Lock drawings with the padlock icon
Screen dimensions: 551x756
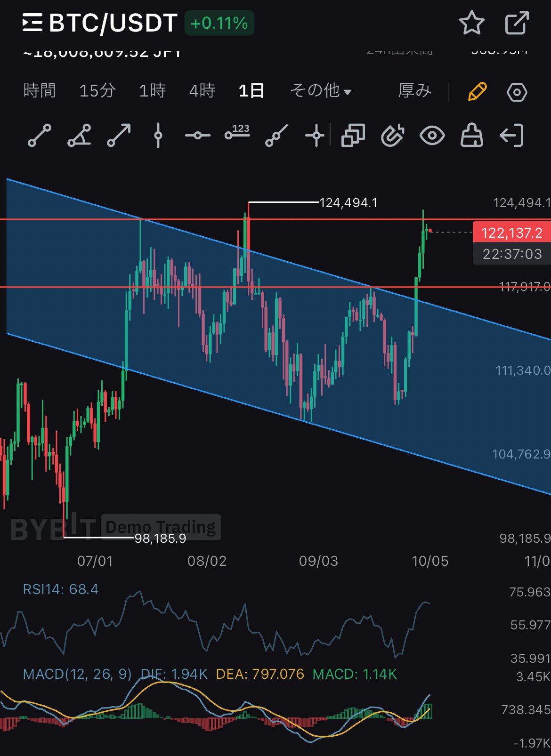[471, 136]
